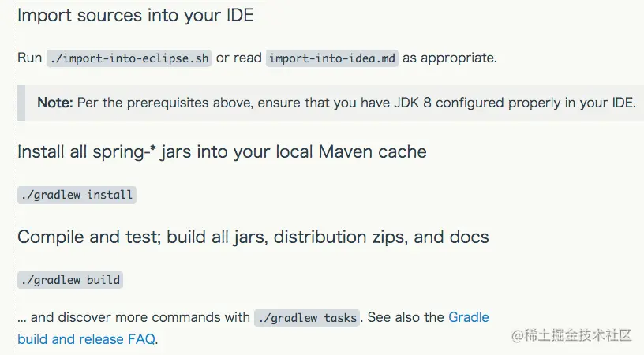The height and width of the screenshot is (355, 644).
Task: Click 'as appropriate.' after import-into-idea.md
Action: [449, 58]
